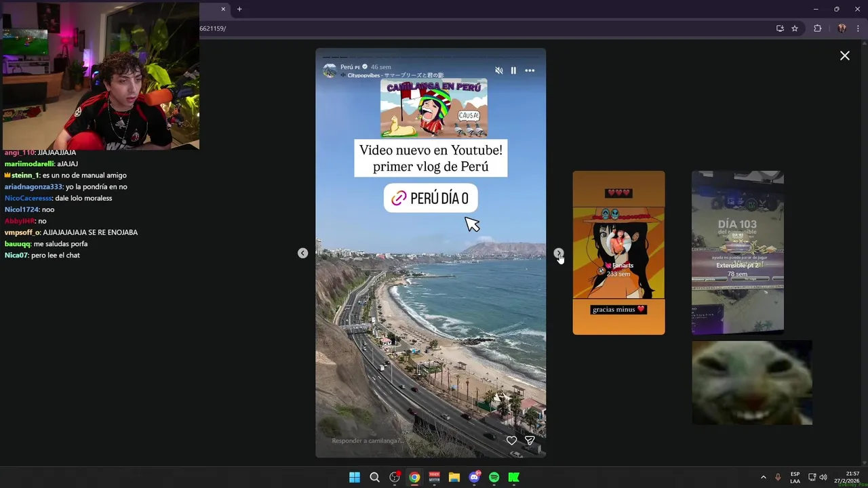This screenshot has height=488, width=868.
Task: Open the Citypopvibes music attribution
Action: click(x=392, y=75)
